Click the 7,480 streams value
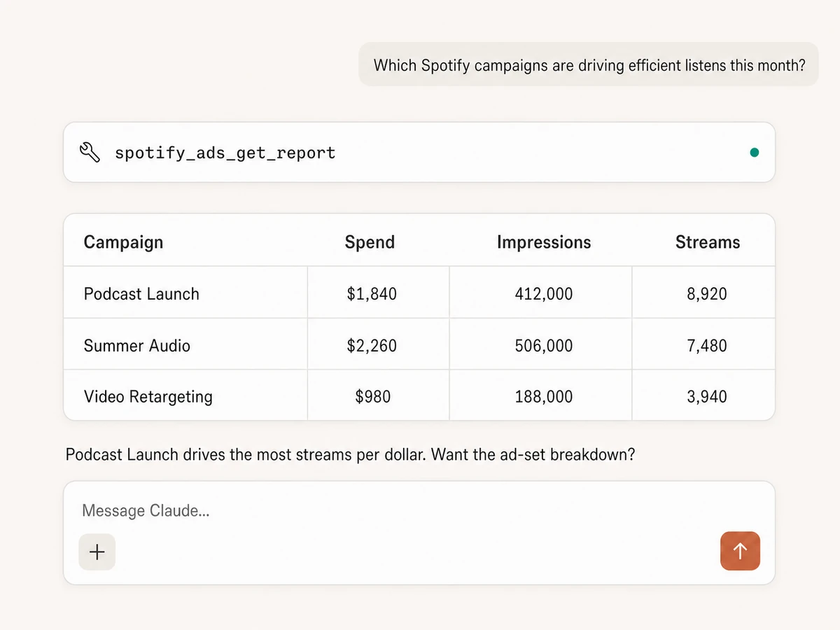The width and height of the screenshot is (840, 630). tap(707, 346)
